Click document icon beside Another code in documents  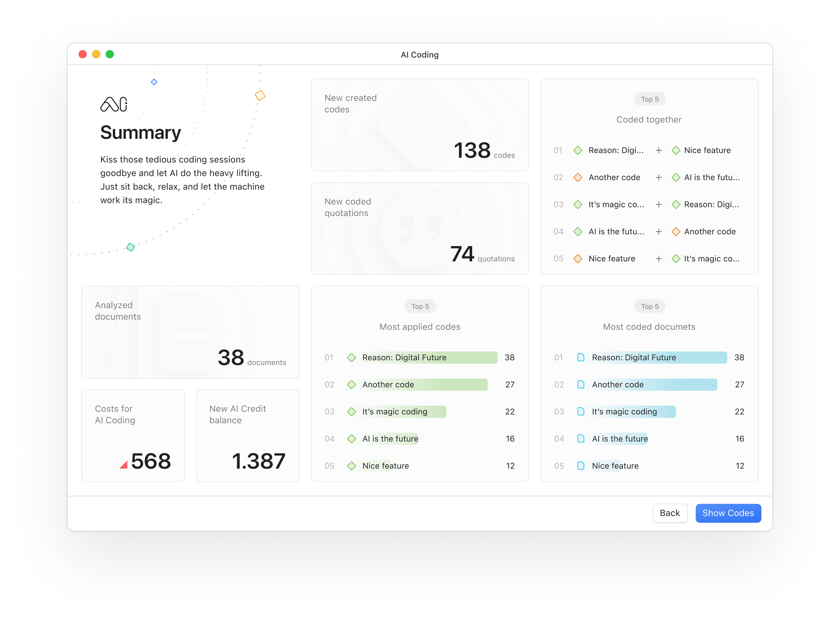581,385
